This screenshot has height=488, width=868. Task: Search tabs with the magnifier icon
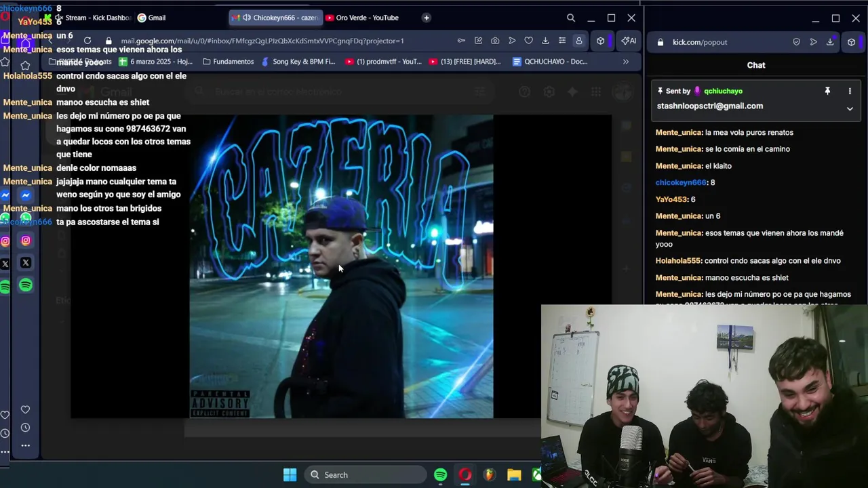[571, 18]
